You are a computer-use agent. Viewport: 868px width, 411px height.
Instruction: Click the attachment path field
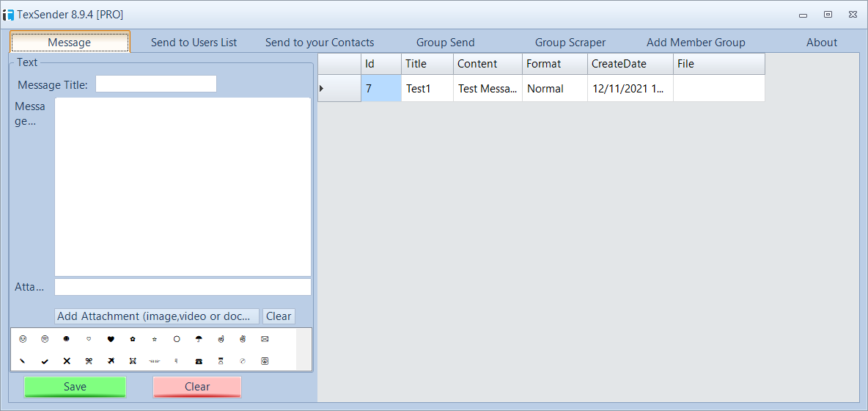click(x=183, y=287)
